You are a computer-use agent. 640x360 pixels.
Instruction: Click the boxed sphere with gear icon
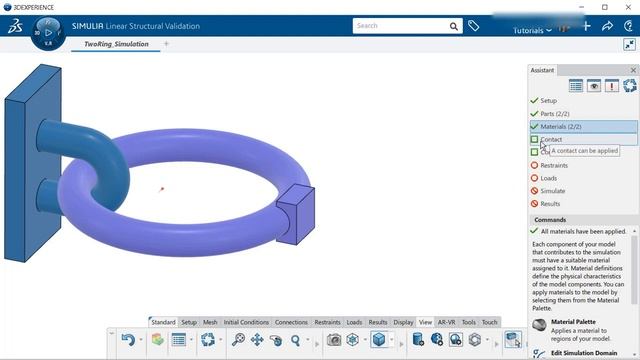(456, 340)
